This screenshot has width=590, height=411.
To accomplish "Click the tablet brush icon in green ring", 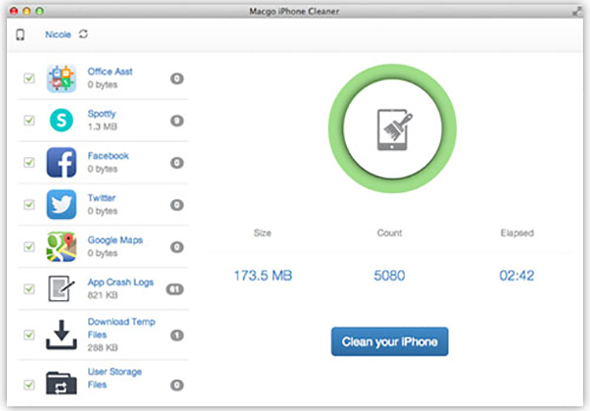I will coord(395,130).
